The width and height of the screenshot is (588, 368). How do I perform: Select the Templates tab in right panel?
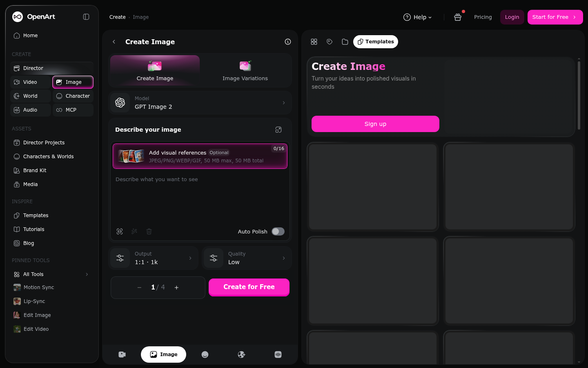tap(376, 42)
